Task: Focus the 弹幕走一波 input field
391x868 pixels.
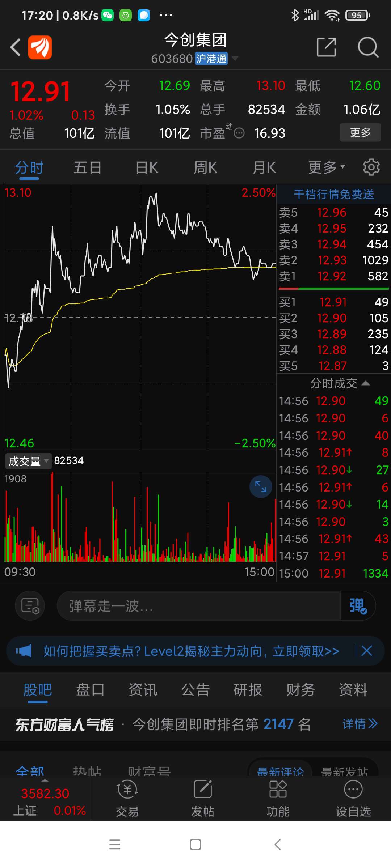Action: [199, 606]
